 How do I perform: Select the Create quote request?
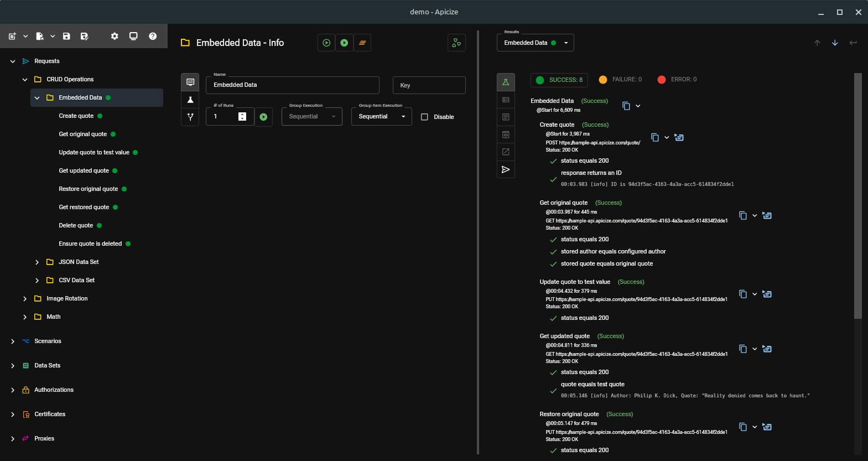76,116
